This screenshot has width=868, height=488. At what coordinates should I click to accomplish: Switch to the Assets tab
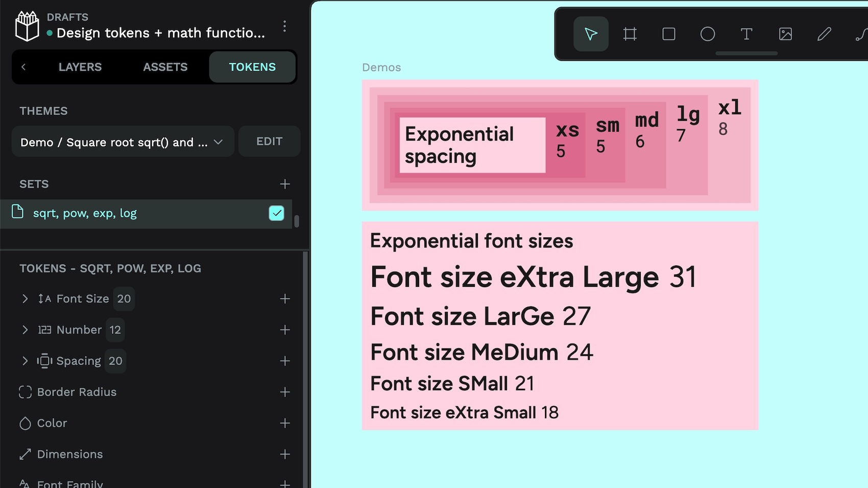165,67
